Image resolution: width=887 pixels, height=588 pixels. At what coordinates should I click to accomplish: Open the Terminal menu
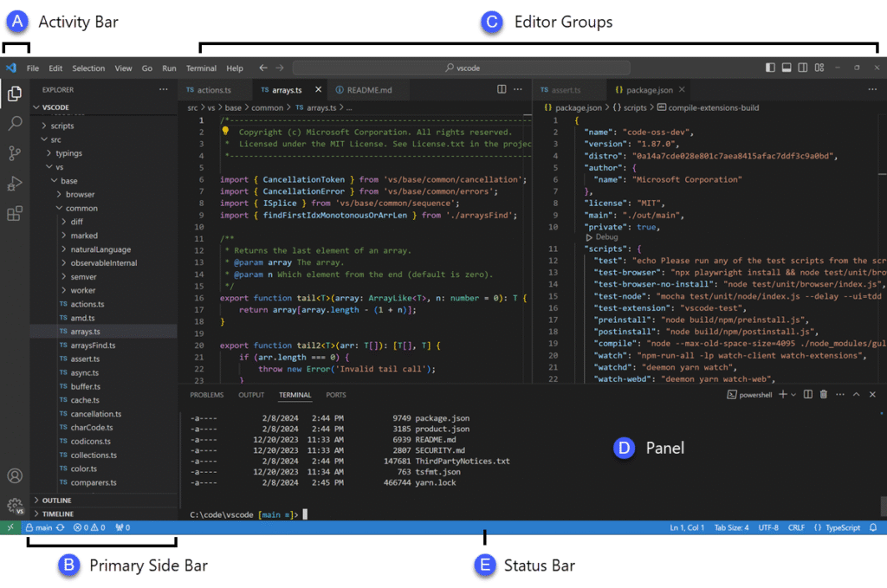tap(201, 68)
